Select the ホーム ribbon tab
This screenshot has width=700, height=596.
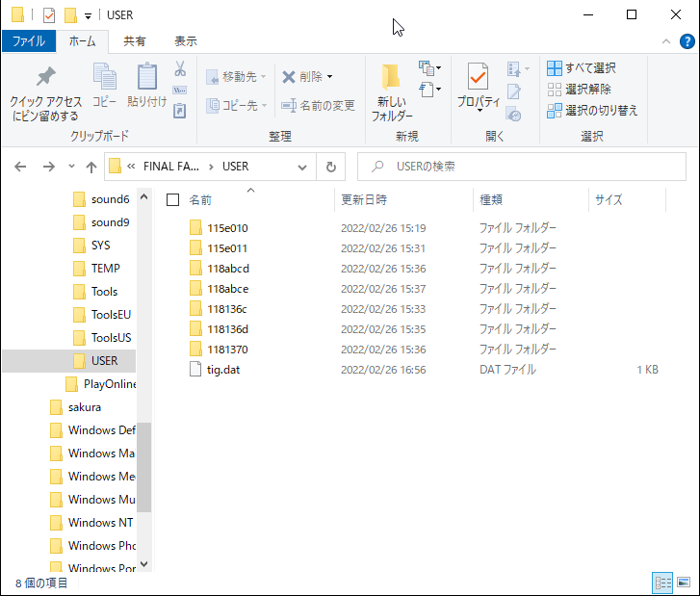[82, 41]
